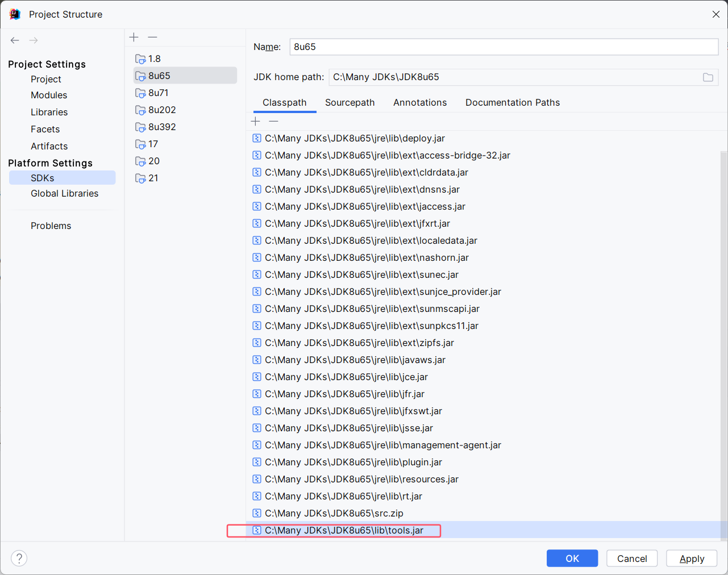Click archive icon of zipfs.jar row

pyautogui.click(x=257, y=343)
